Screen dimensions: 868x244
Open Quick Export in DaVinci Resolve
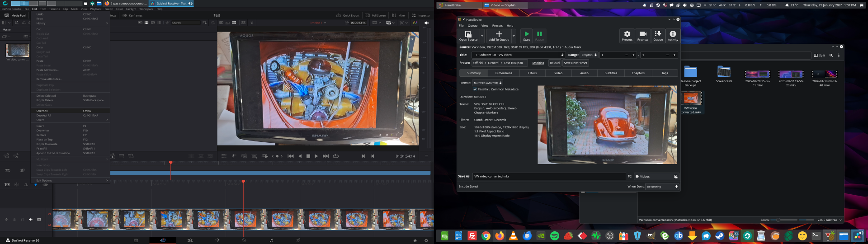click(348, 15)
